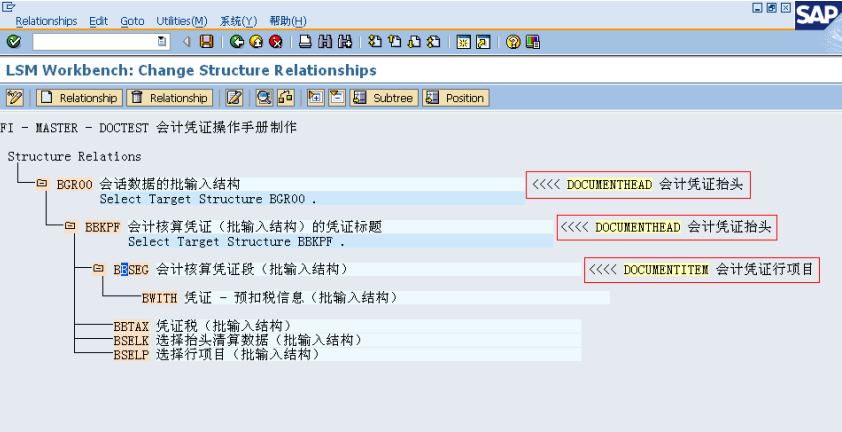Viewport: 842px width, 432px height.
Task: Click 选择抬头清算数据（批输入结构） description
Action: click(x=259, y=340)
